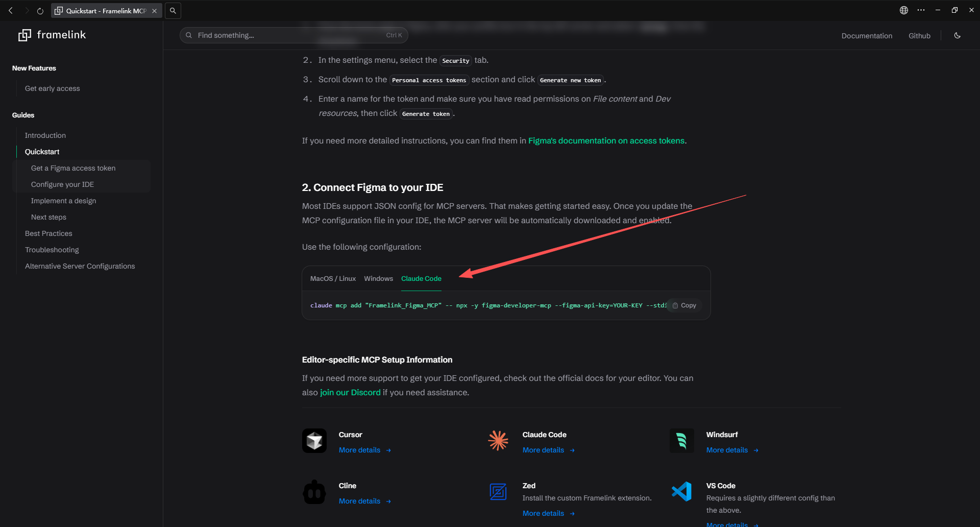Reload the page with the refresh icon

click(40, 11)
